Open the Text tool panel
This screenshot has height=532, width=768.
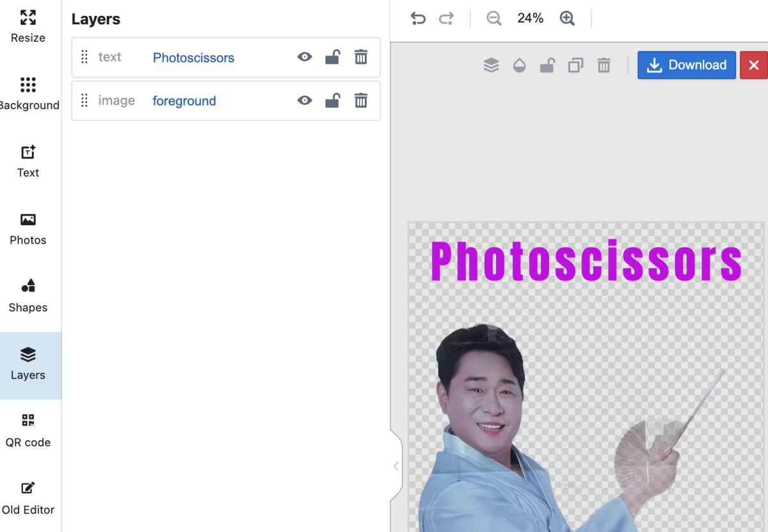[x=28, y=161]
